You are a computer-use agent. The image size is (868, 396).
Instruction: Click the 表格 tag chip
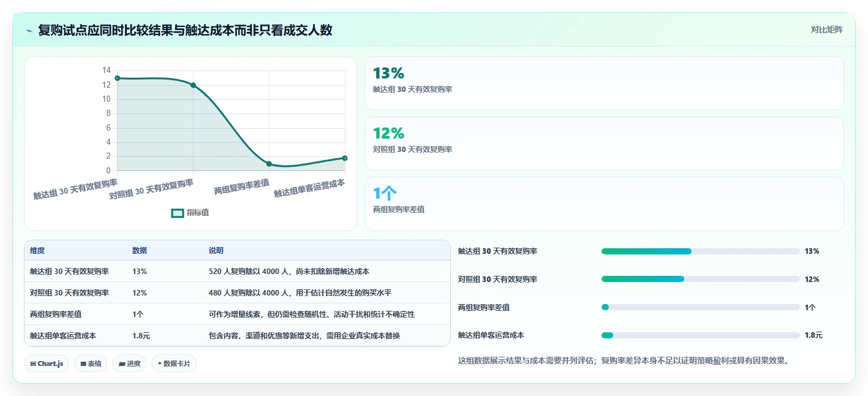click(91, 364)
